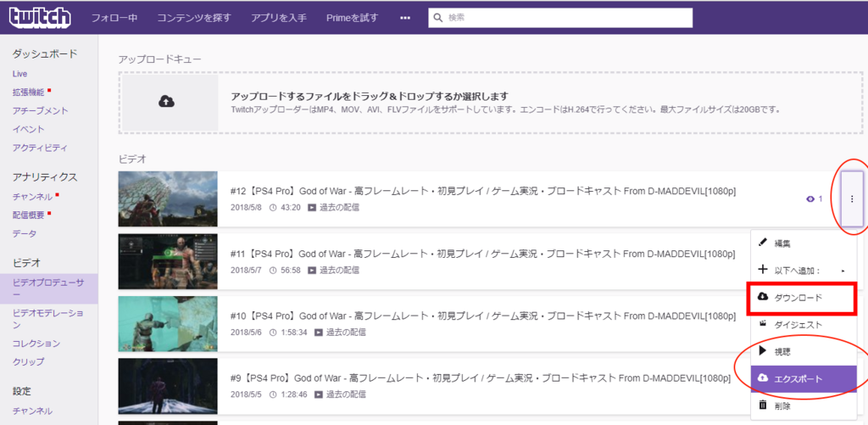
Task: Click the clock icon beside 43:20 duration
Action: pyautogui.click(x=272, y=208)
